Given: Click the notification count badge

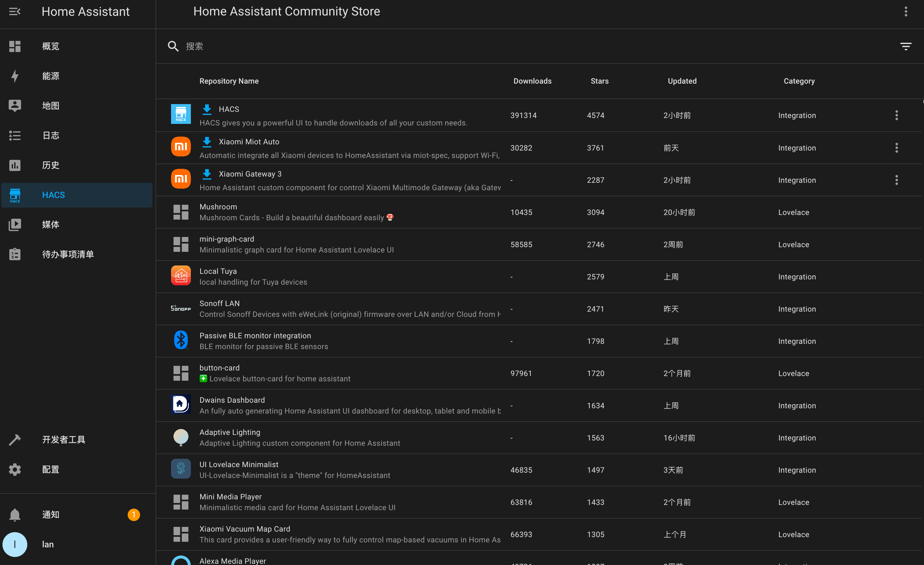Looking at the screenshot, I should 134,515.
